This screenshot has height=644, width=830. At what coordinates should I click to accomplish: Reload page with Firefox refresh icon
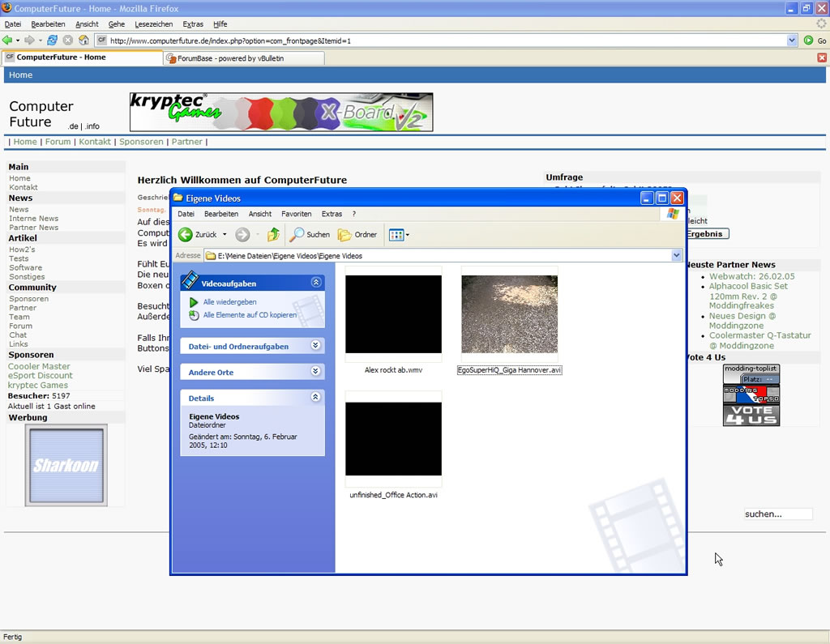tap(52, 41)
